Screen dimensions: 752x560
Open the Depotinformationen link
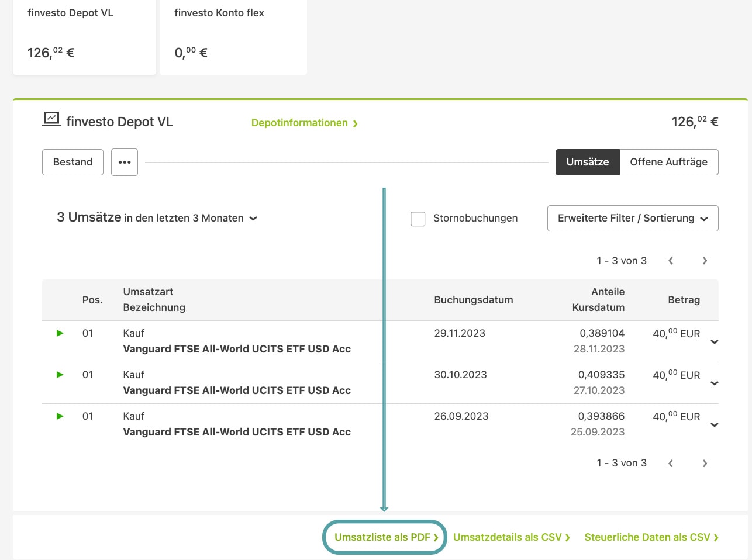point(304,123)
